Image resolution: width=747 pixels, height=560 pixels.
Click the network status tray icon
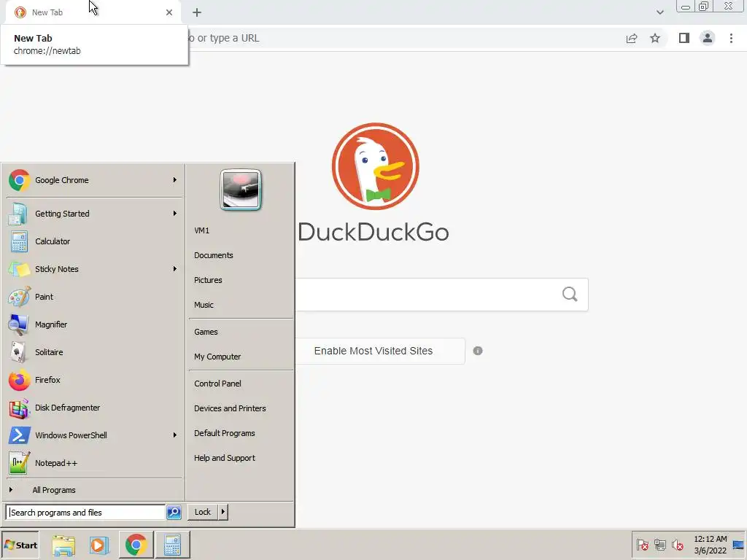(x=659, y=545)
